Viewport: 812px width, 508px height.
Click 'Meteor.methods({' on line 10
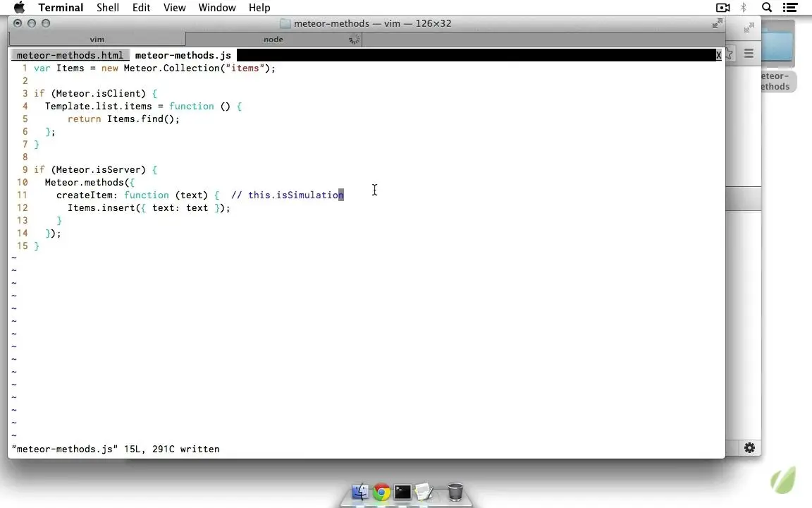click(x=90, y=183)
